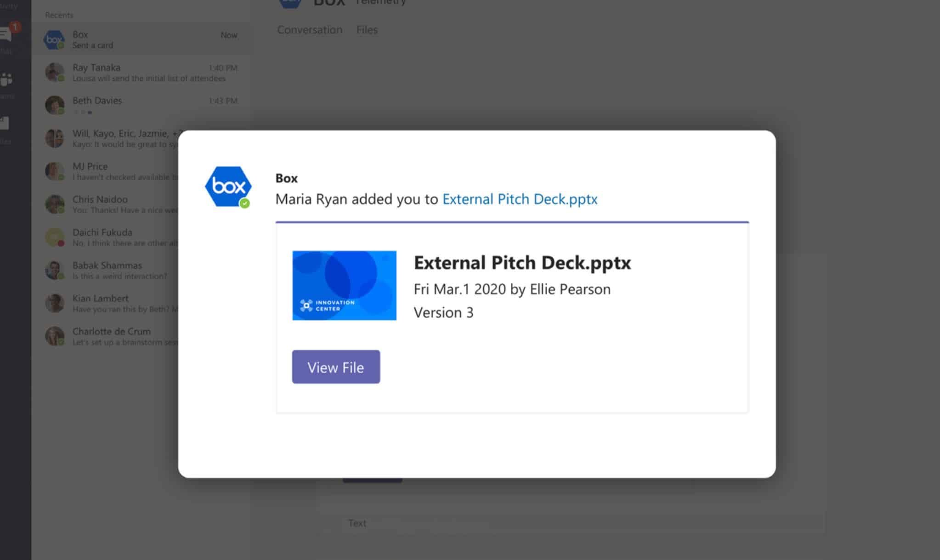Click the Recents section header
The width and height of the screenshot is (940, 560).
59,15
